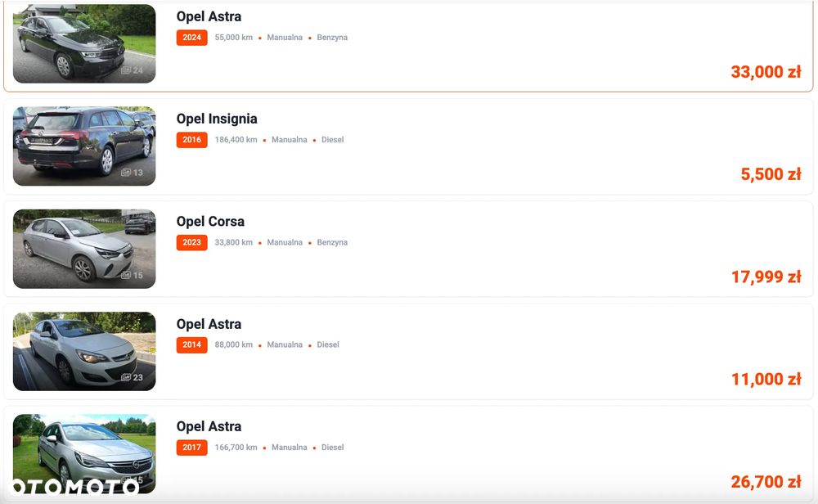Open the silver 2014 Astra thumbnail
Viewport: 818px width, 504px height.
[x=84, y=351]
